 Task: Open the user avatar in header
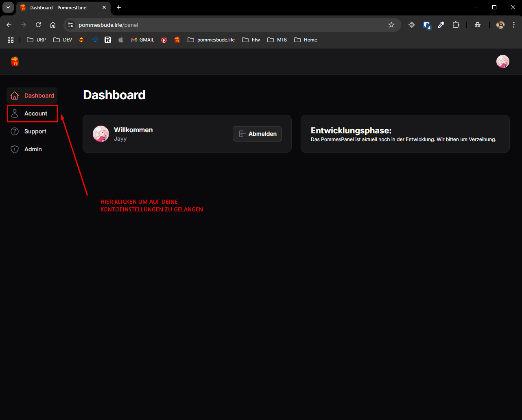pyautogui.click(x=502, y=61)
